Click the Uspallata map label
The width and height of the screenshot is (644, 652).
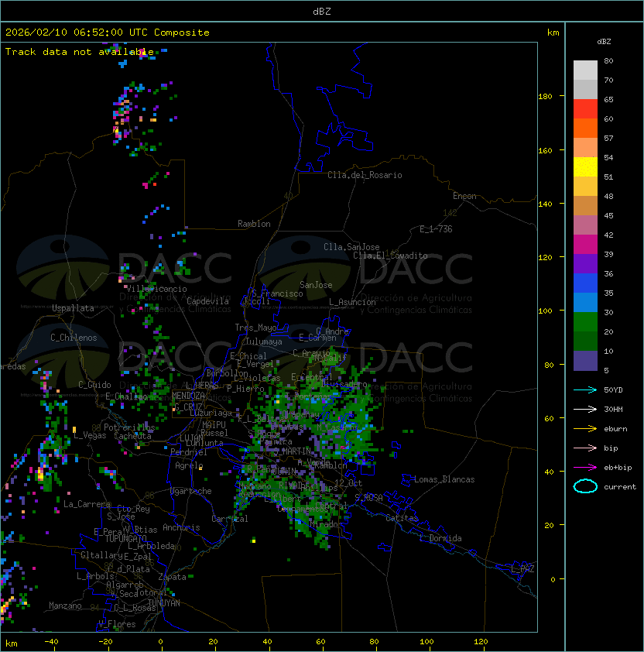[x=73, y=308]
